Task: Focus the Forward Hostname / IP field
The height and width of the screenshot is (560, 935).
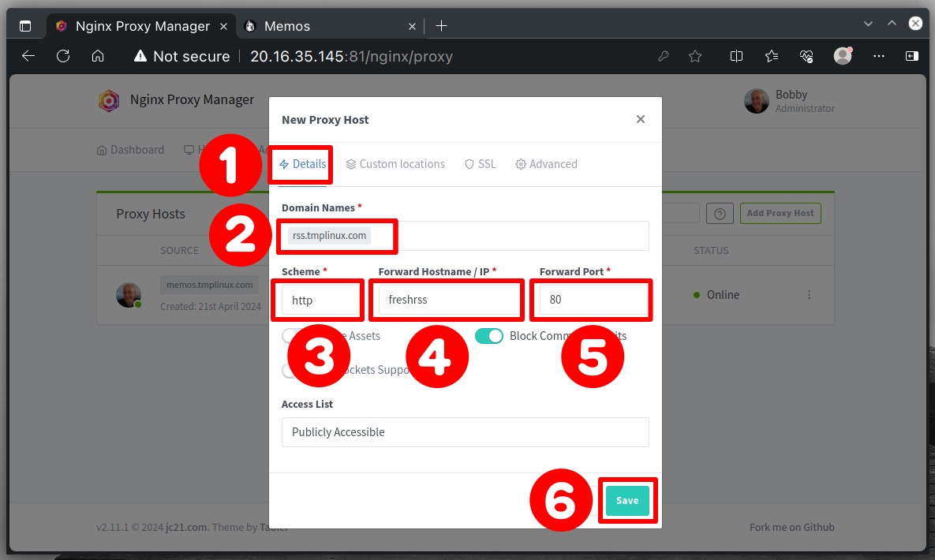Action: click(450, 300)
